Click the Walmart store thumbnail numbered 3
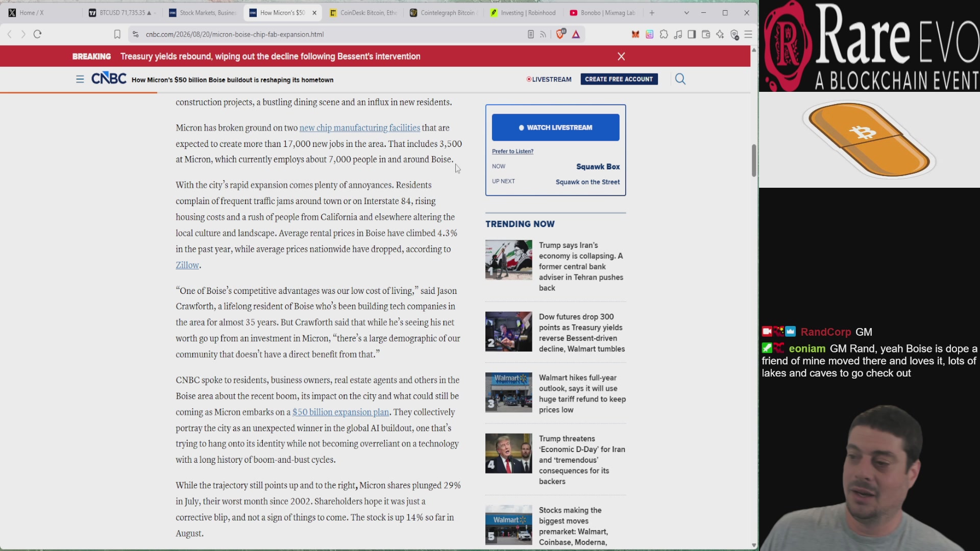The height and width of the screenshot is (551, 980). (508, 392)
